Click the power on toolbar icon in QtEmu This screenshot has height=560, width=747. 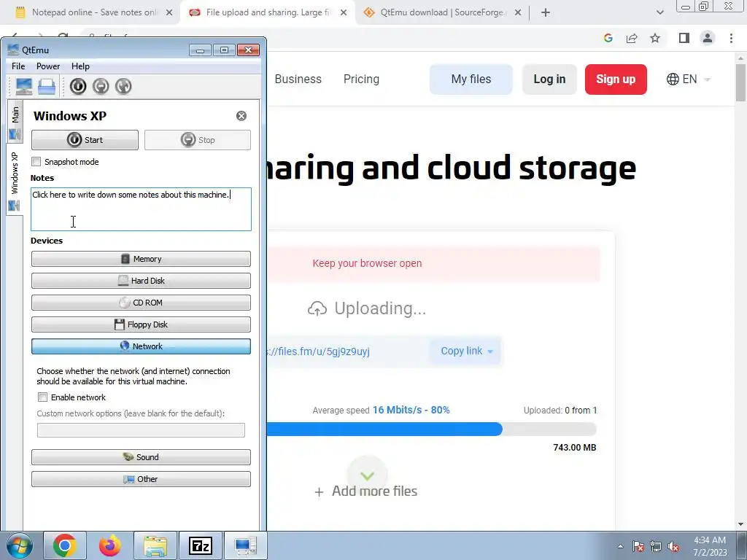click(78, 86)
